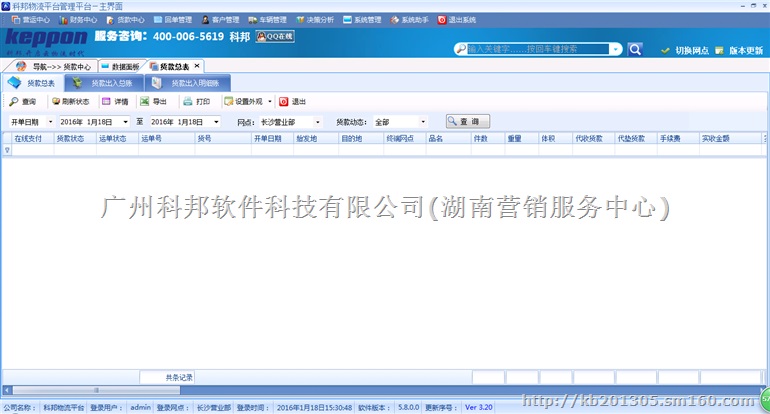Click the 始发地 column header

[316, 138]
